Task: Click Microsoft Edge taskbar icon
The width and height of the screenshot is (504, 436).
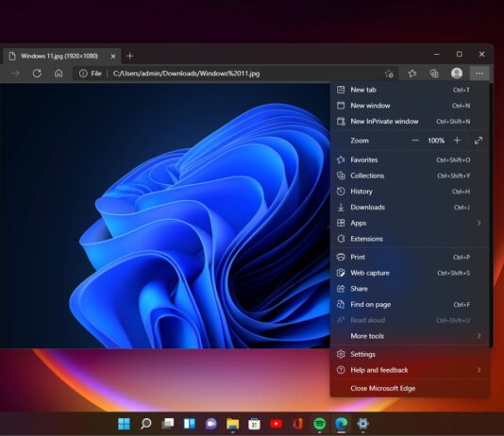Action: click(341, 424)
